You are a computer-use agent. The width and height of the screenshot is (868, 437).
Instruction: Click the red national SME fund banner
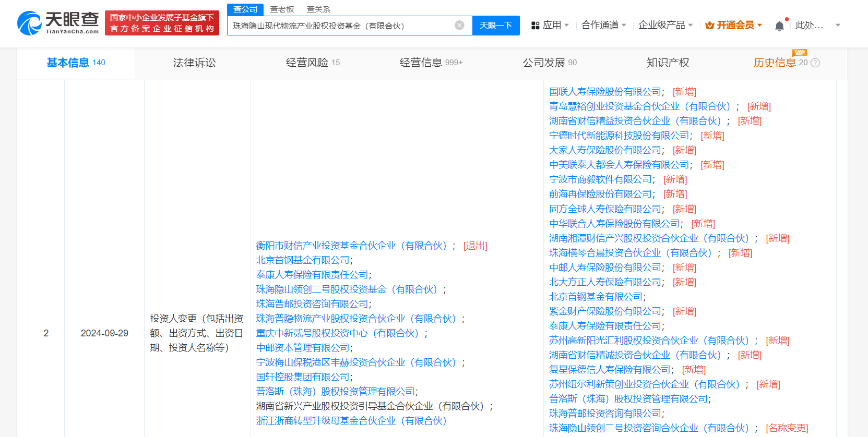coord(162,23)
